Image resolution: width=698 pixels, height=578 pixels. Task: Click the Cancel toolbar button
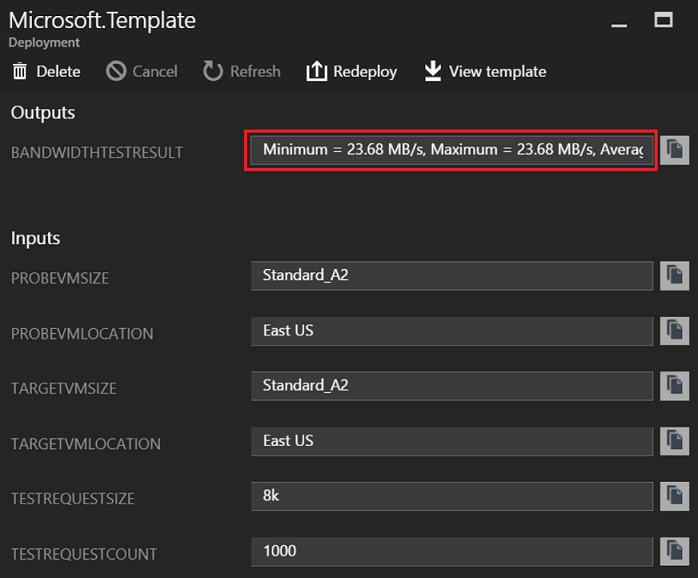[142, 71]
